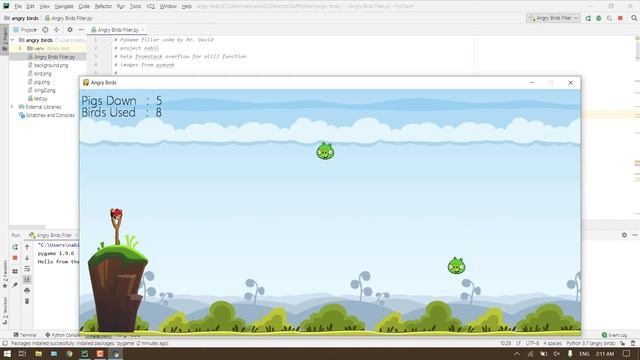Select bird.png in project tree
Screen dimensions: 640x360
point(40,73)
